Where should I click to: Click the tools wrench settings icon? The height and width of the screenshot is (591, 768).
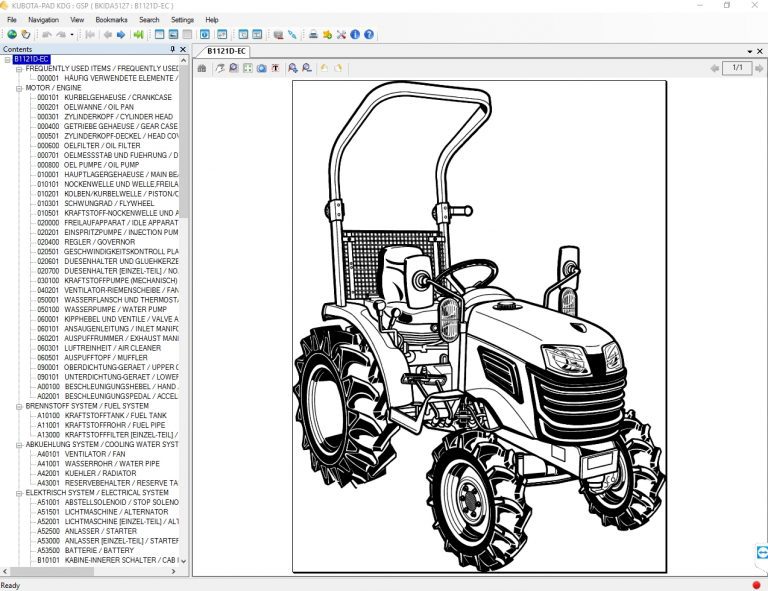pyautogui.click(x=341, y=34)
